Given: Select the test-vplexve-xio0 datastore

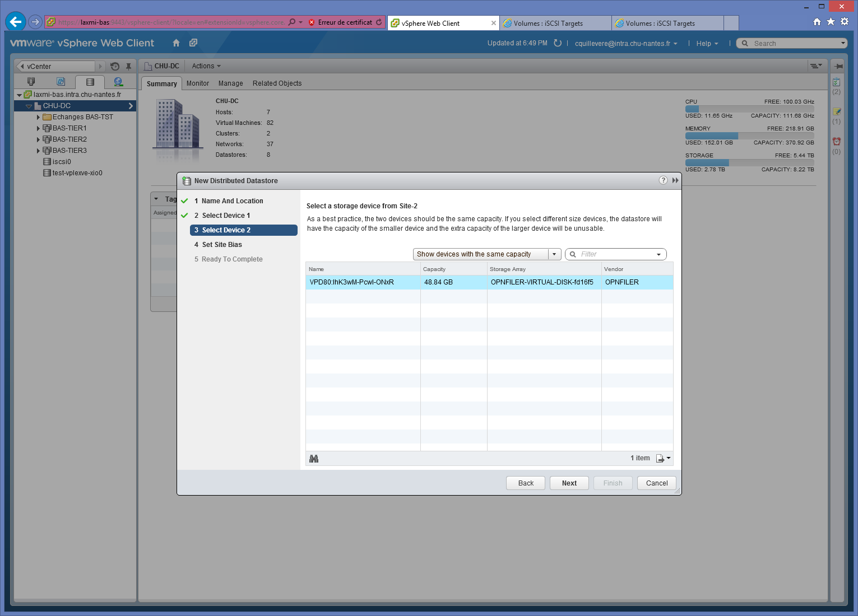Looking at the screenshot, I should coord(77,173).
